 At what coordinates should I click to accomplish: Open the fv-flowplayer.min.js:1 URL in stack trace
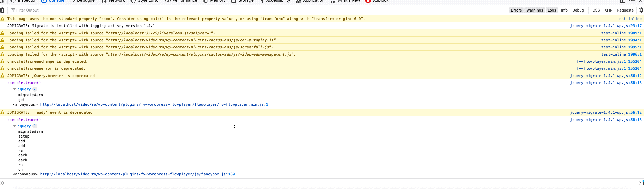(154, 104)
